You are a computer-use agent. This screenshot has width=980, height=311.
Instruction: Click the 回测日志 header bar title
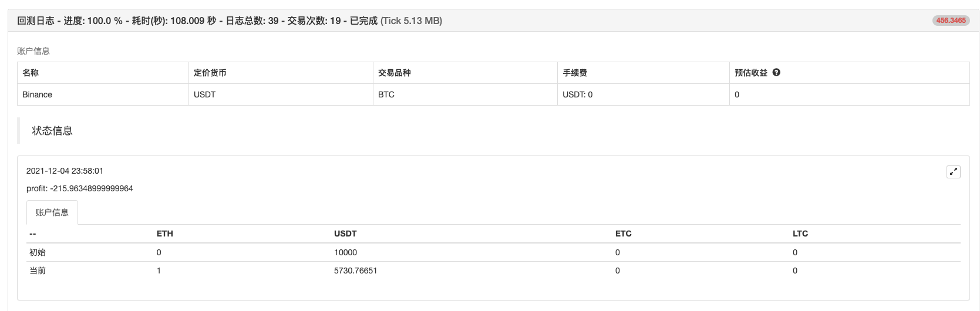click(x=229, y=21)
